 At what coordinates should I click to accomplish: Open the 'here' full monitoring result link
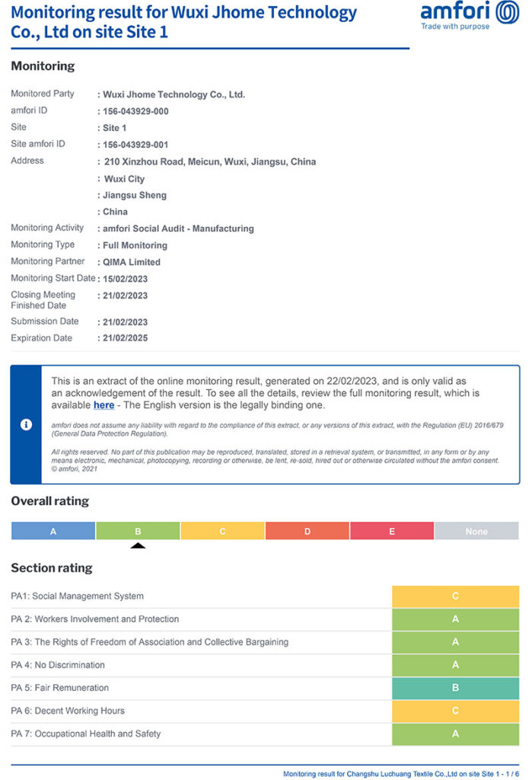click(x=104, y=404)
